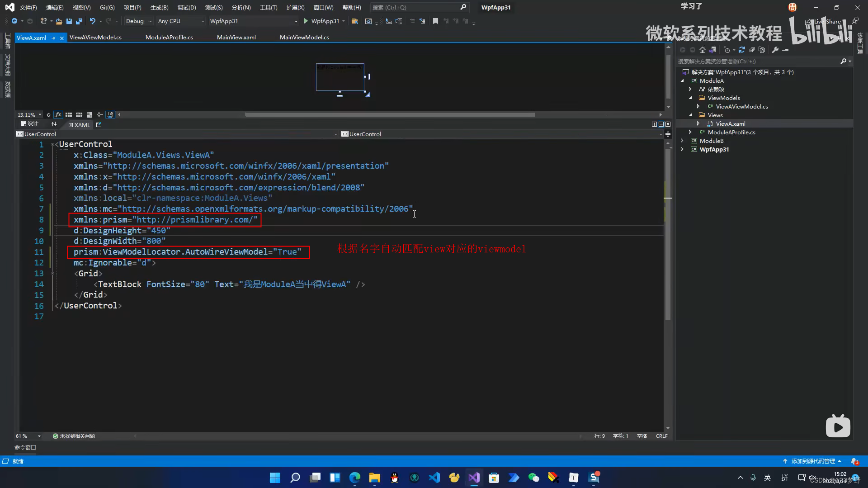Click the new project toolbar icon

tap(43, 21)
